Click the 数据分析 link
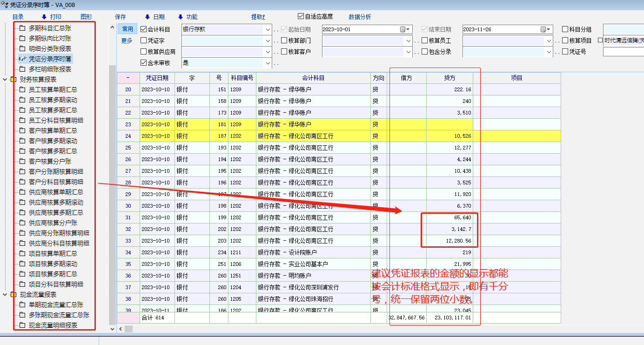Screen dimensions: 644x345 (x=360, y=17)
